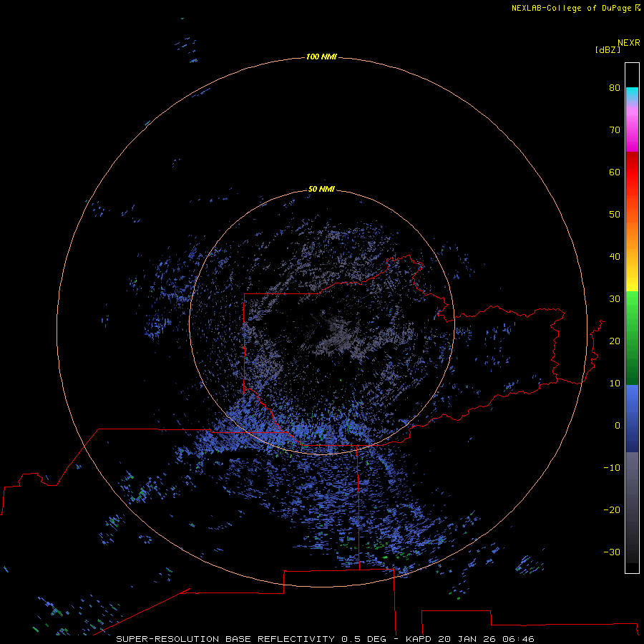Screen dimensions: 644x644
Task: Click the 50 dBZ value on the scale
Action: (x=615, y=215)
